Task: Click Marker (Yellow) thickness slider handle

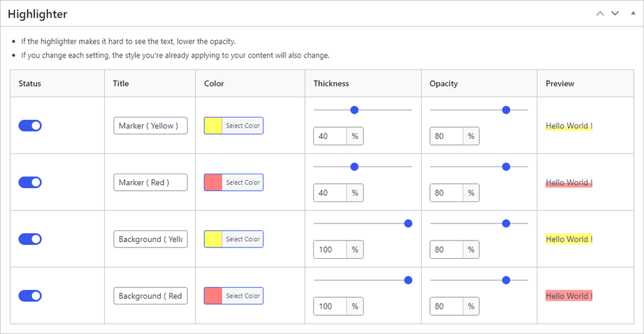Action: coord(354,110)
